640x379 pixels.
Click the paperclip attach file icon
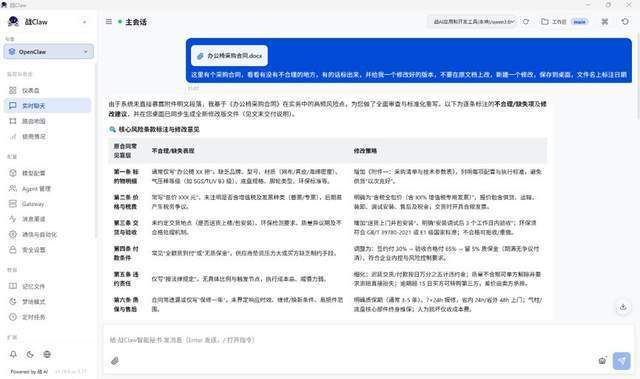(115, 361)
